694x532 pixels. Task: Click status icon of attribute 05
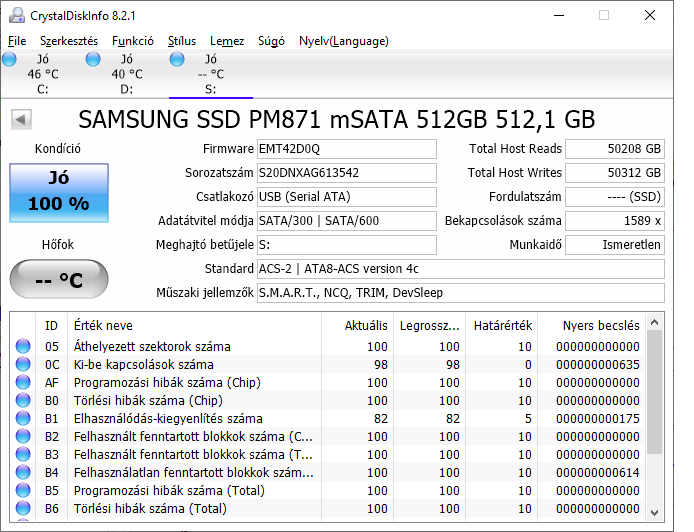pyautogui.click(x=23, y=346)
